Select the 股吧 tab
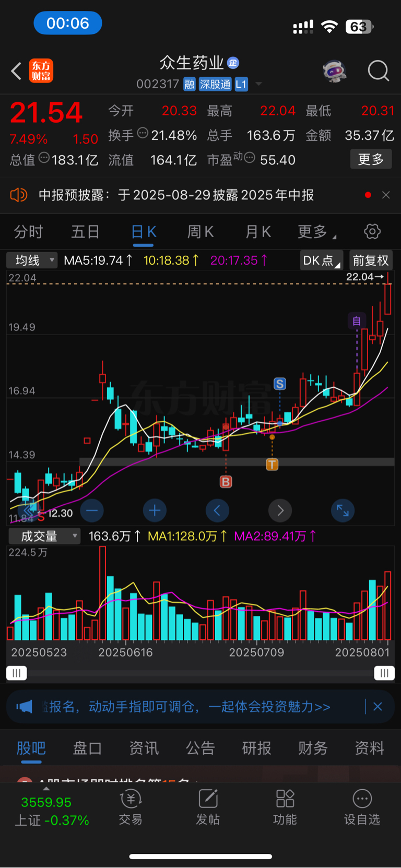The height and width of the screenshot is (868, 401). [31, 748]
